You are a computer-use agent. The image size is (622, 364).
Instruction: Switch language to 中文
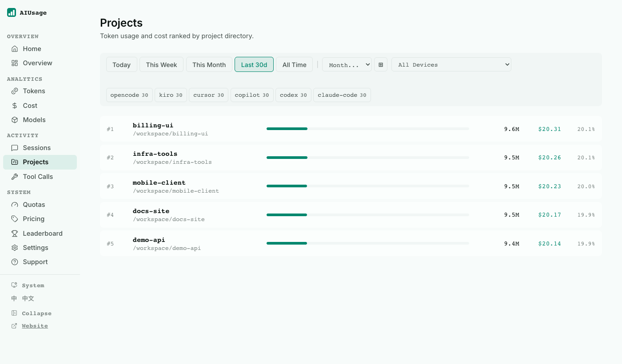pyautogui.click(x=28, y=298)
